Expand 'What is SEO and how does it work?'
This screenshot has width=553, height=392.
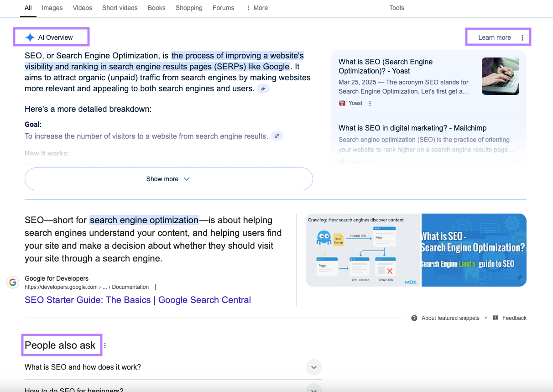pyautogui.click(x=314, y=367)
